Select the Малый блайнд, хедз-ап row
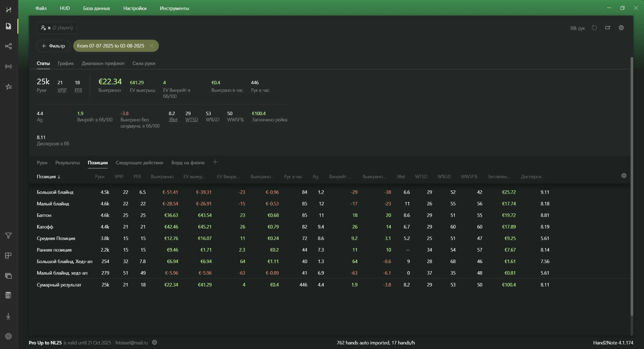Image resolution: width=644 pixels, height=349 pixels. [329, 273]
